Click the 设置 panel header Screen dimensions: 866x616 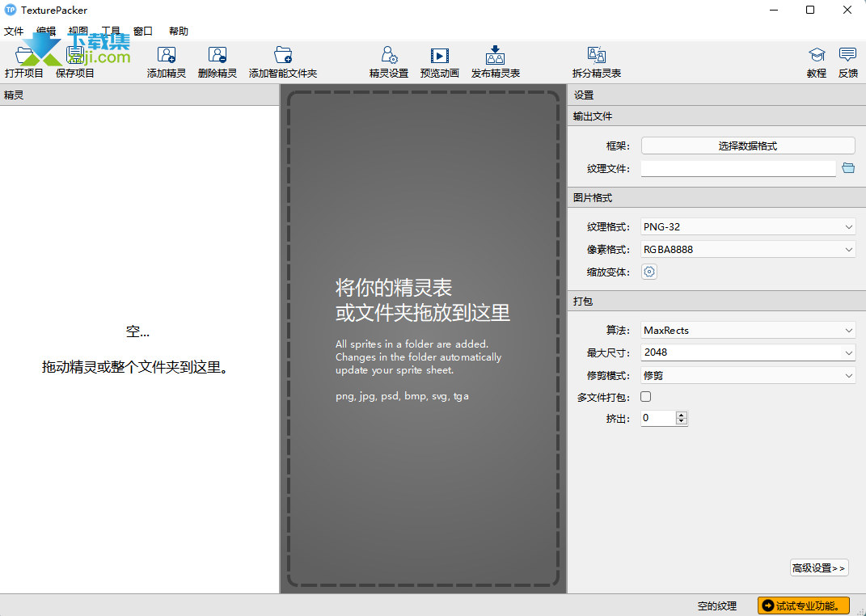click(716, 95)
